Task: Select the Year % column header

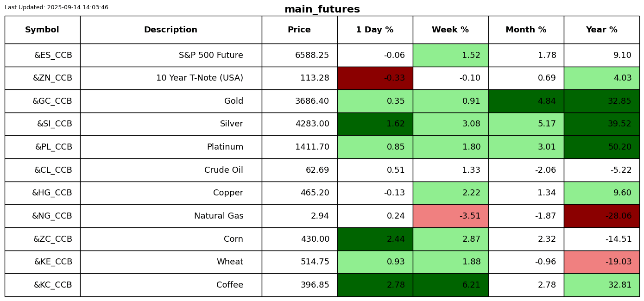Action: [x=601, y=30]
